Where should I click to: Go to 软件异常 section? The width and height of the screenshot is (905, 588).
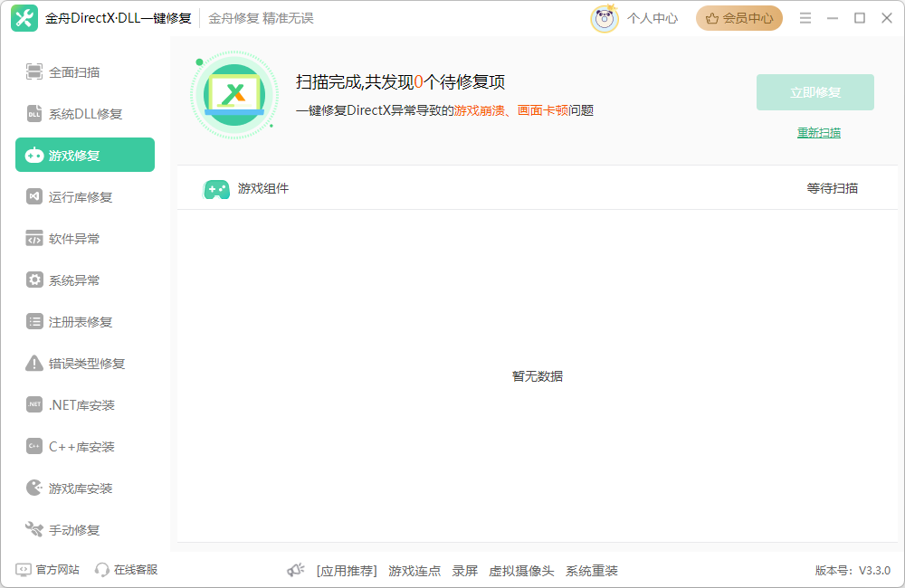coord(85,238)
